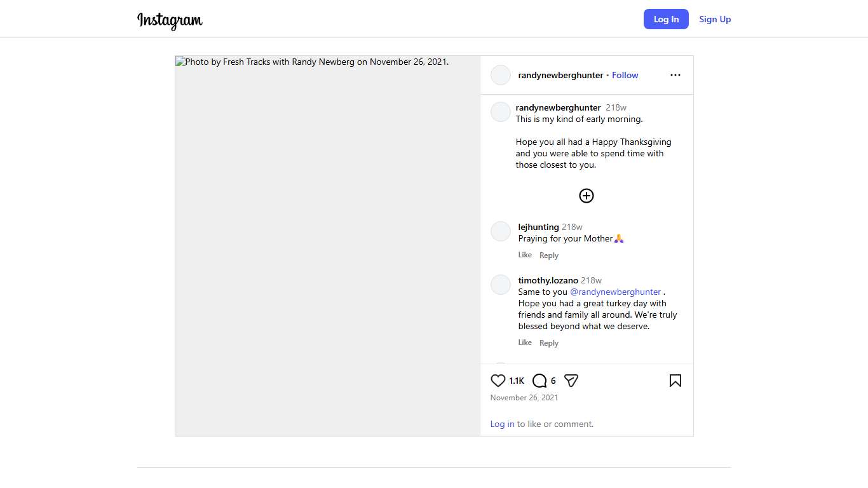Image resolution: width=868 pixels, height=488 pixels.
Task: Open timothy.lozano profile avatar
Action: (x=501, y=285)
